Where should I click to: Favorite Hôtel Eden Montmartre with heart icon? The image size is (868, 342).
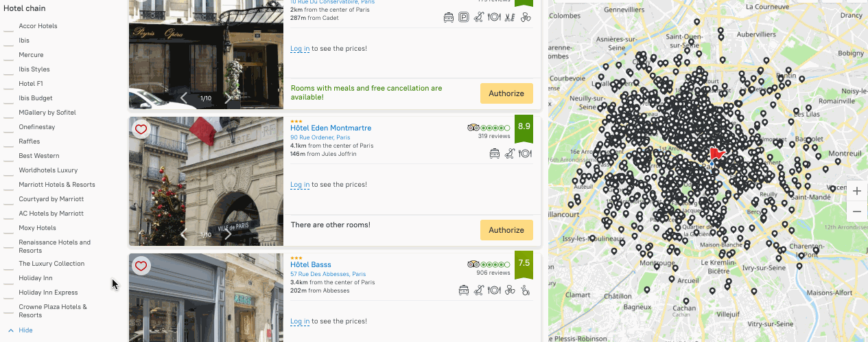click(141, 129)
